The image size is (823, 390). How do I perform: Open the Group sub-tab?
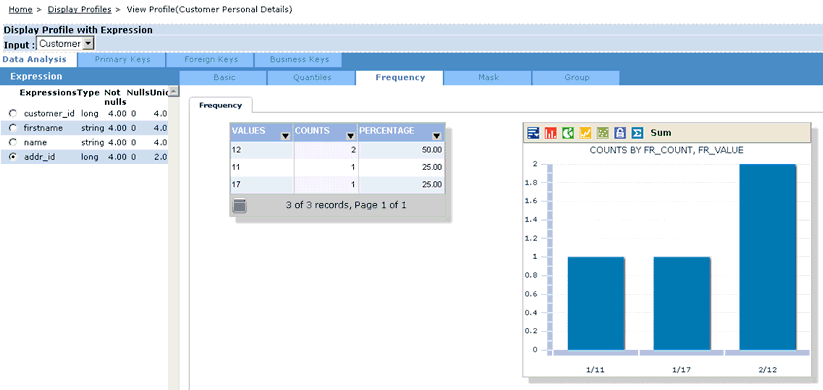pos(576,77)
